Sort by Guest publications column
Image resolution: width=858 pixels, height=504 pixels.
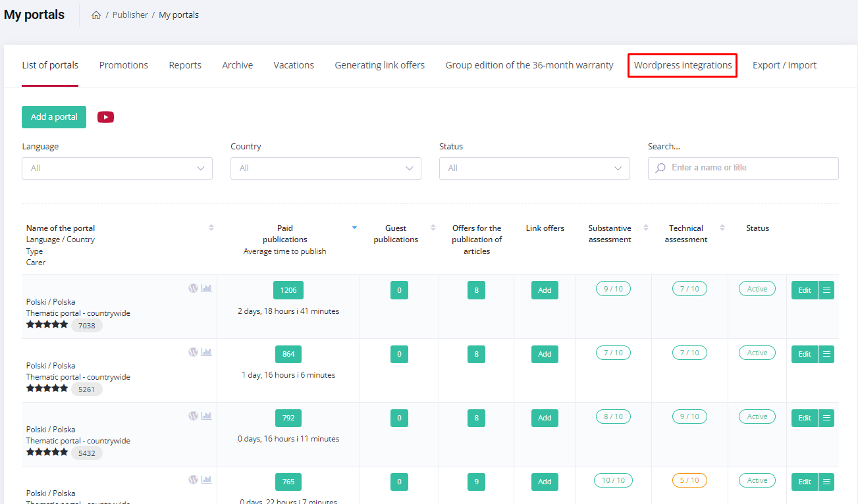click(x=433, y=228)
